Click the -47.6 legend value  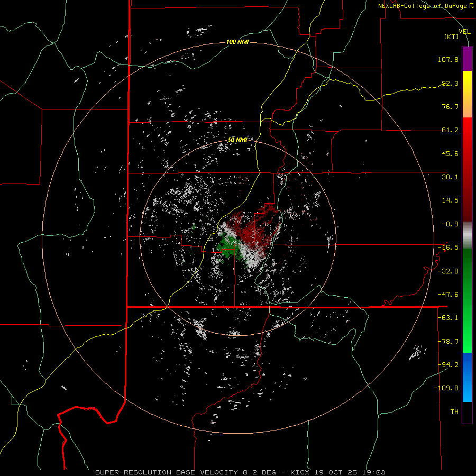pyautogui.click(x=448, y=295)
